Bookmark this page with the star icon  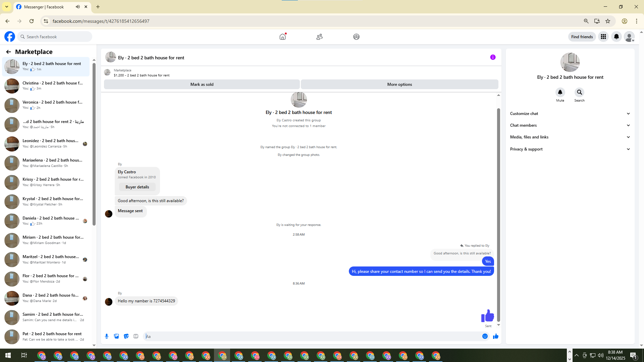[x=608, y=21]
